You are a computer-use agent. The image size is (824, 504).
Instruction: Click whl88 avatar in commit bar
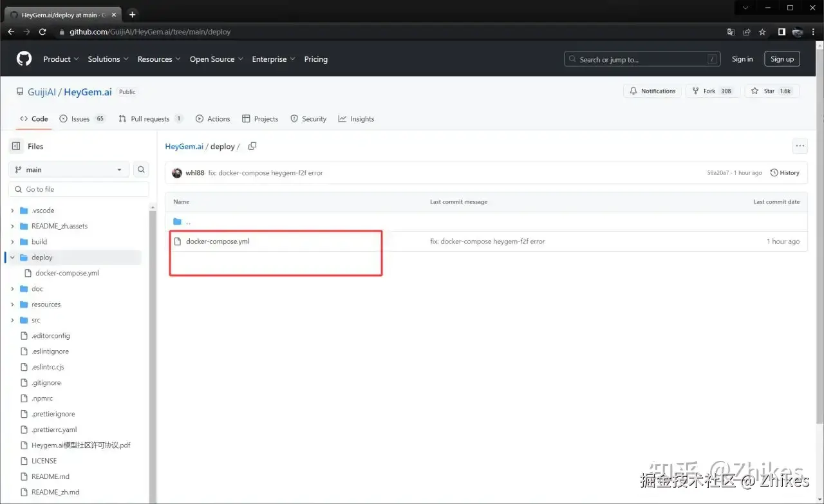[177, 173]
